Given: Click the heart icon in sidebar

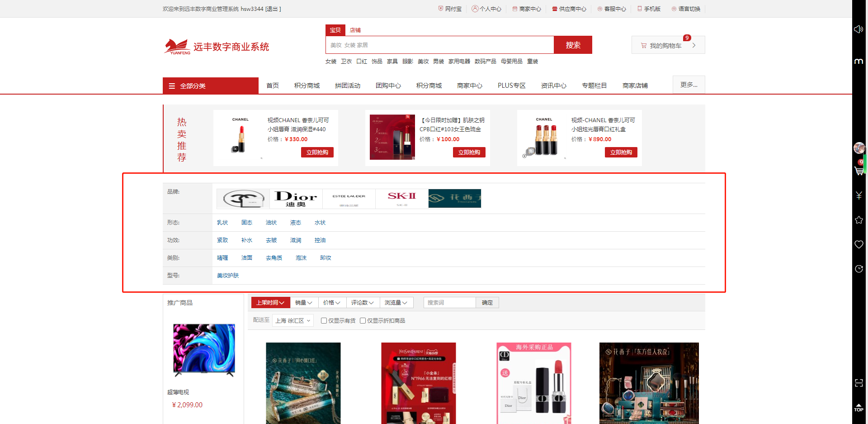Looking at the screenshot, I should click(x=859, y=244).
